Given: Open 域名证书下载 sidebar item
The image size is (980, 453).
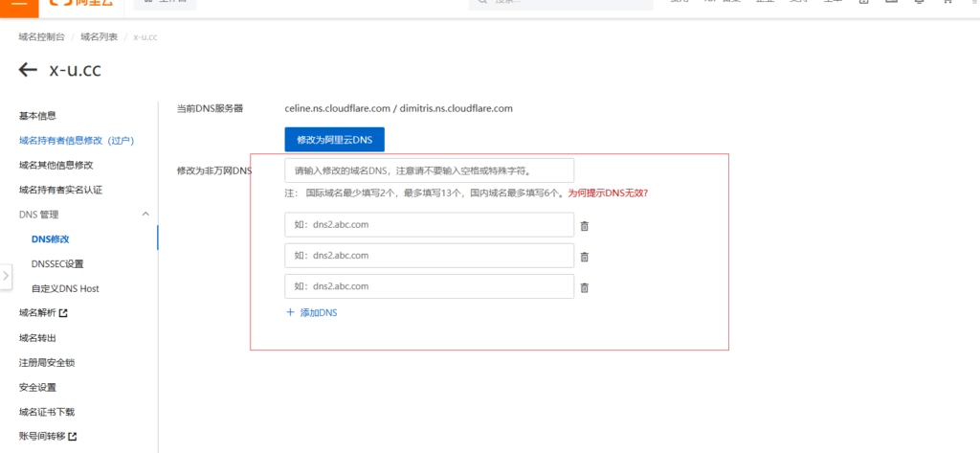Looking at the screenshot, I should click(47, 412).
